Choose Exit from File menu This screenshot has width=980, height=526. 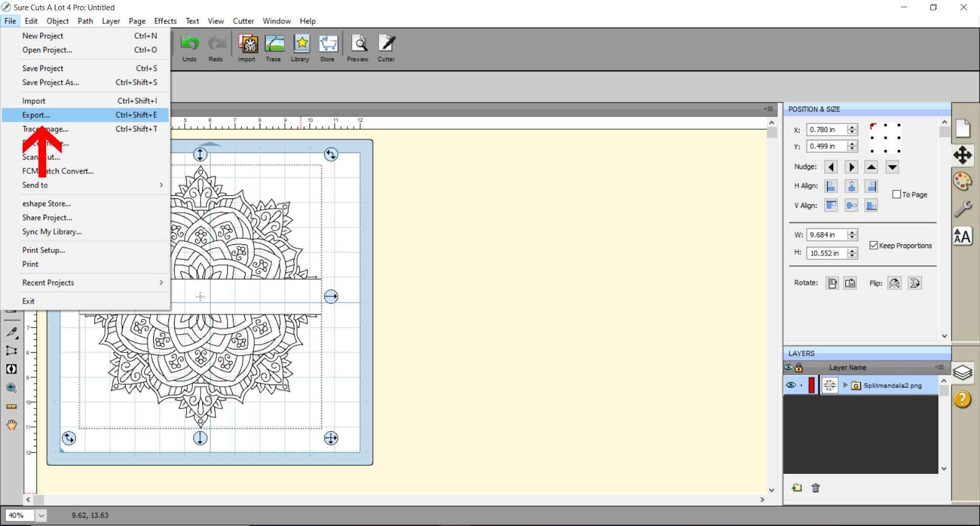85,301
